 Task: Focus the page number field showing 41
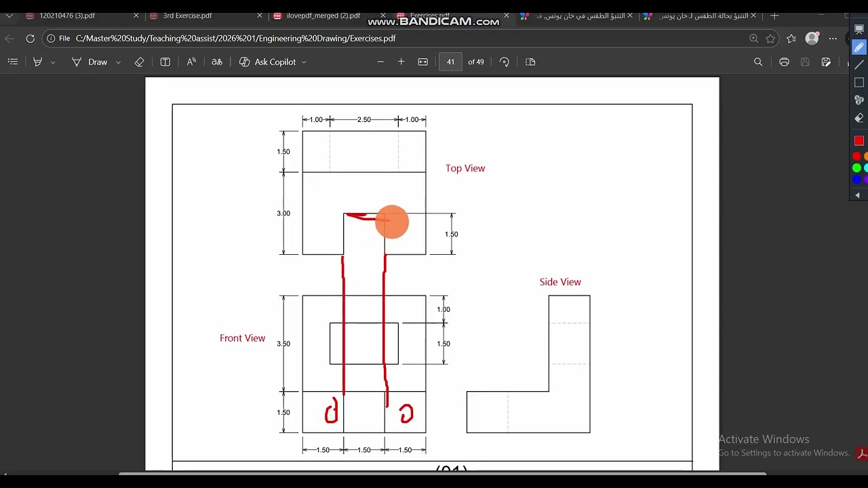[450, 62]
